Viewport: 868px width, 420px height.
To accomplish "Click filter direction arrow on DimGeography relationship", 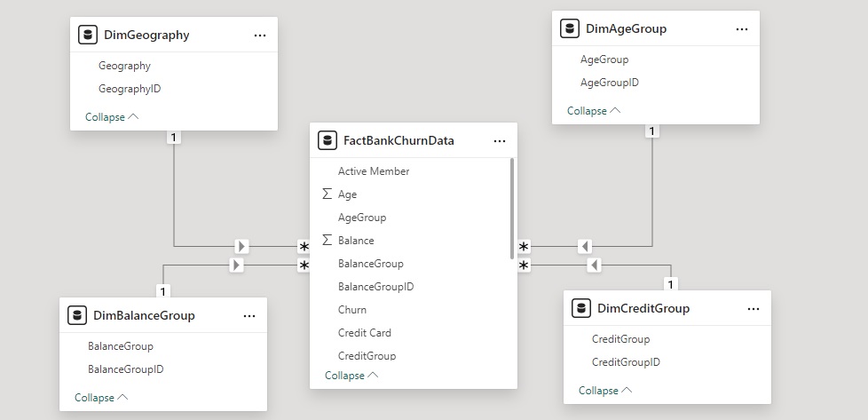I will coord(241,246).
